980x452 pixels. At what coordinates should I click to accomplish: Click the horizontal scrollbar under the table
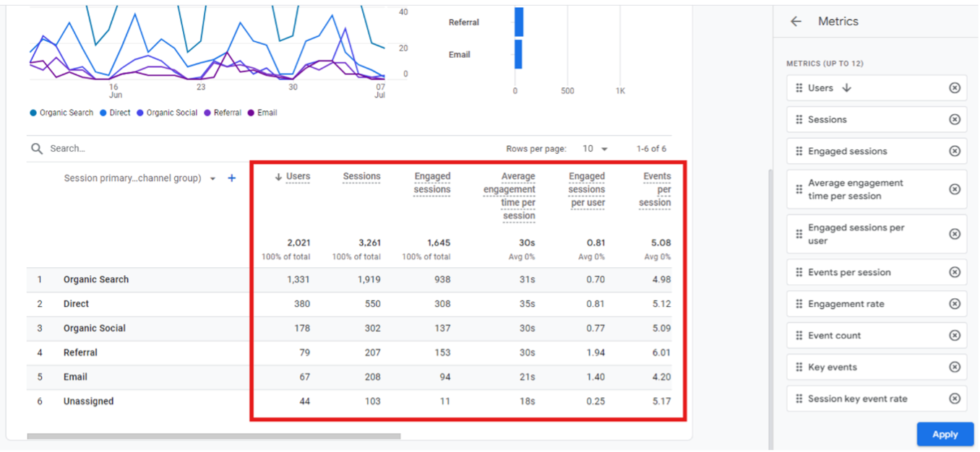[x=214, y=436]
